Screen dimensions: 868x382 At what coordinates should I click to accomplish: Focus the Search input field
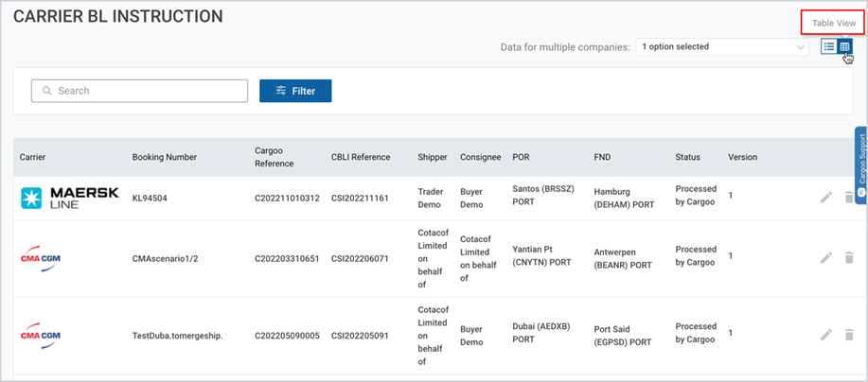tap(139, 91)
